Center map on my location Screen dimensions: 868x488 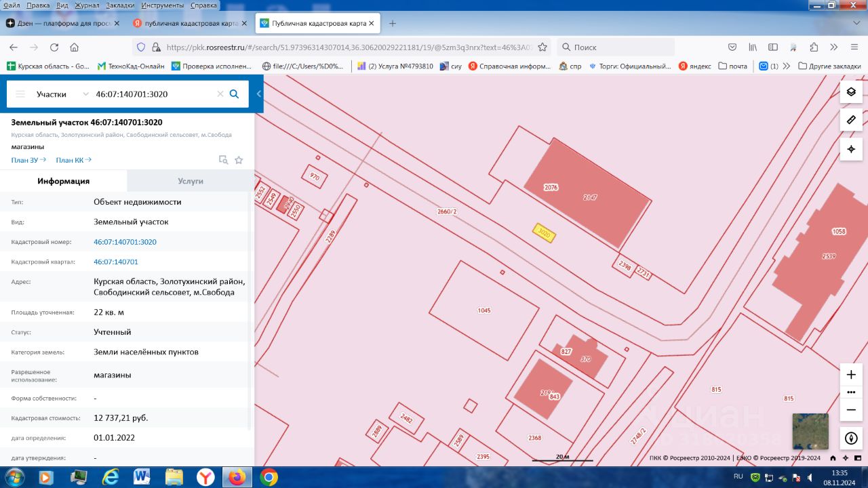[851, 149]
